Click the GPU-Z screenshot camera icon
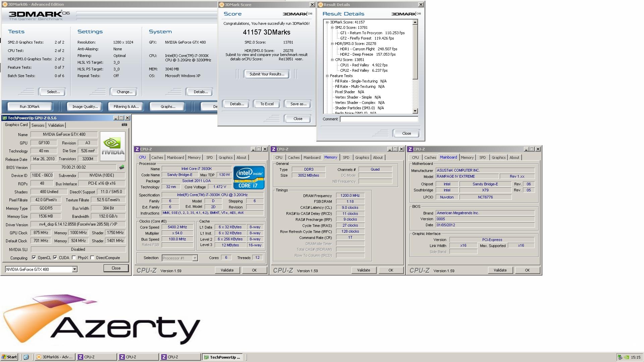 coord(124,125)
